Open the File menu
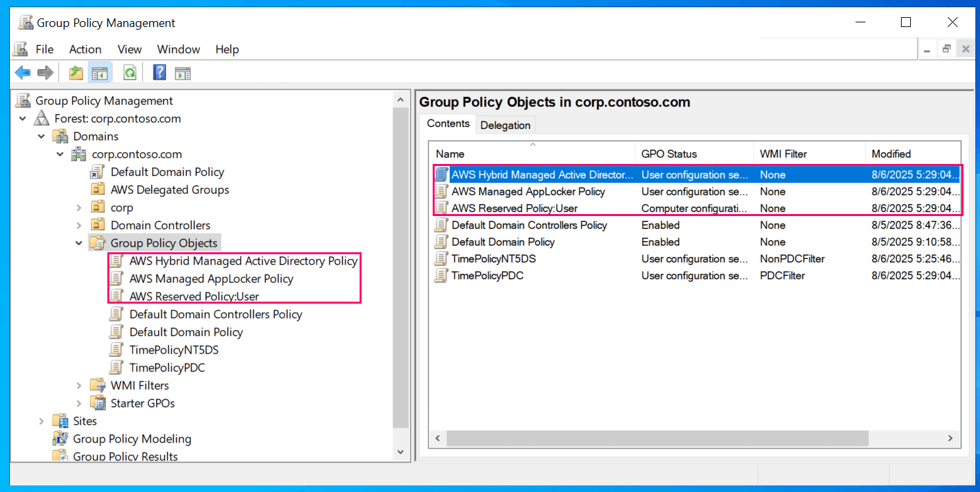Viewport: 980px width, 492px height. click(45, 49)
